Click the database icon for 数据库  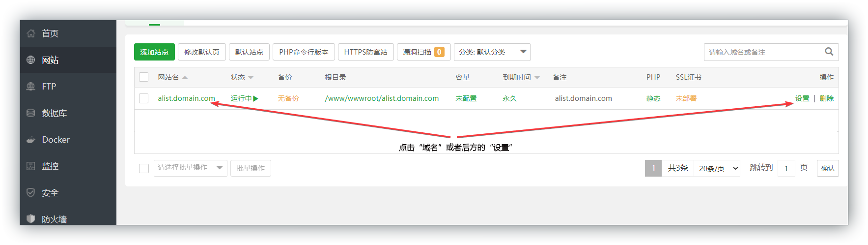click(x=31, y=113)
